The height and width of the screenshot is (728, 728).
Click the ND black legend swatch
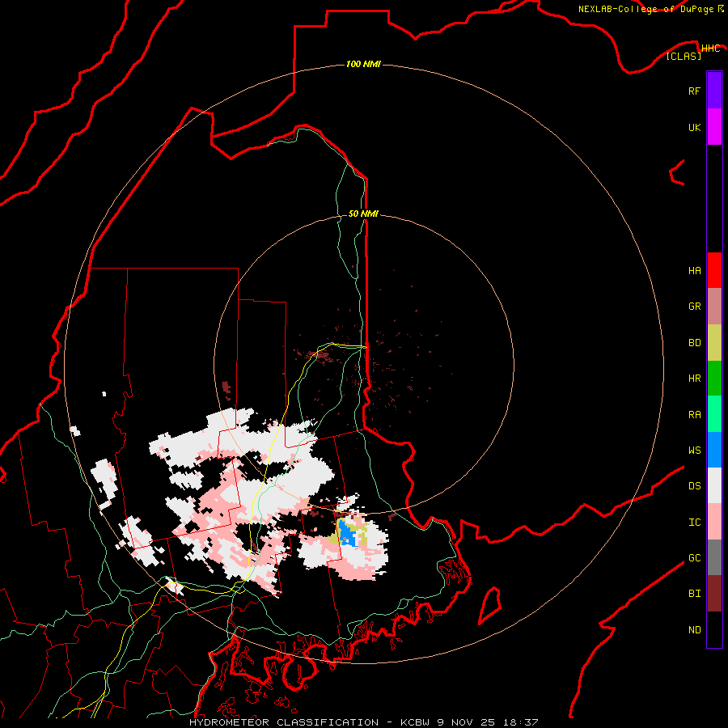pyautogui.click(x=714, y=629)
